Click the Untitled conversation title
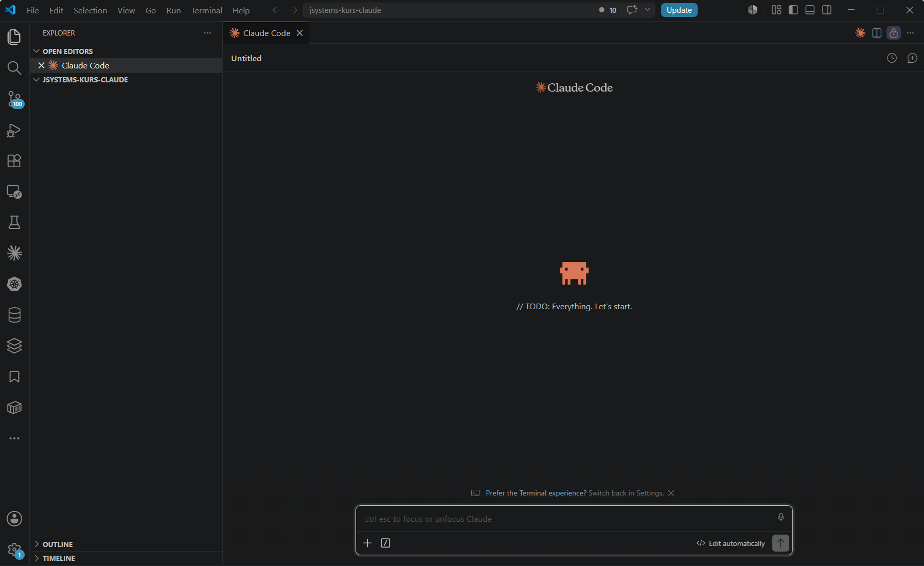This screenshot has width=924, height=566. coord(246,58)
